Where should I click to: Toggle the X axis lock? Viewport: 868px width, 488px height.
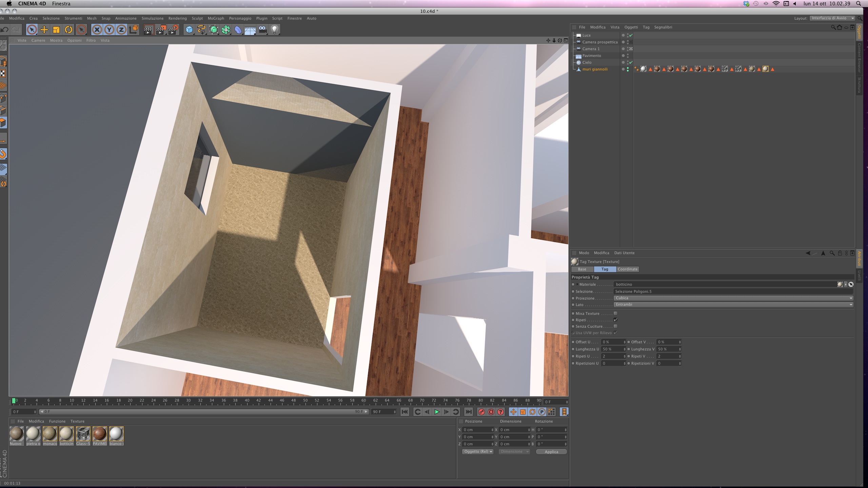(97, 30)
